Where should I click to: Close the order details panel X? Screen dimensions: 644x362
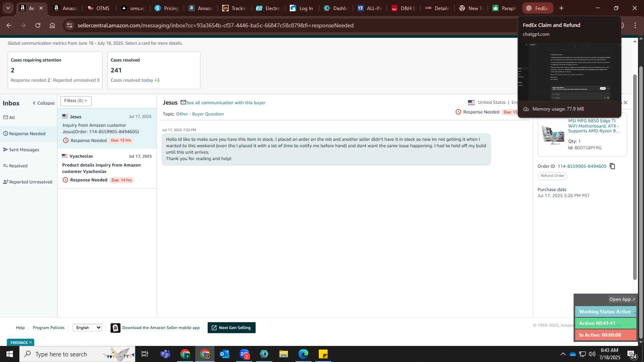pos(625,103)
